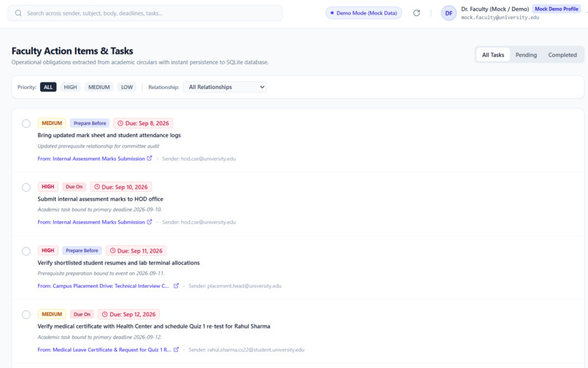Filter priority by HIGH

pos(70,87)
